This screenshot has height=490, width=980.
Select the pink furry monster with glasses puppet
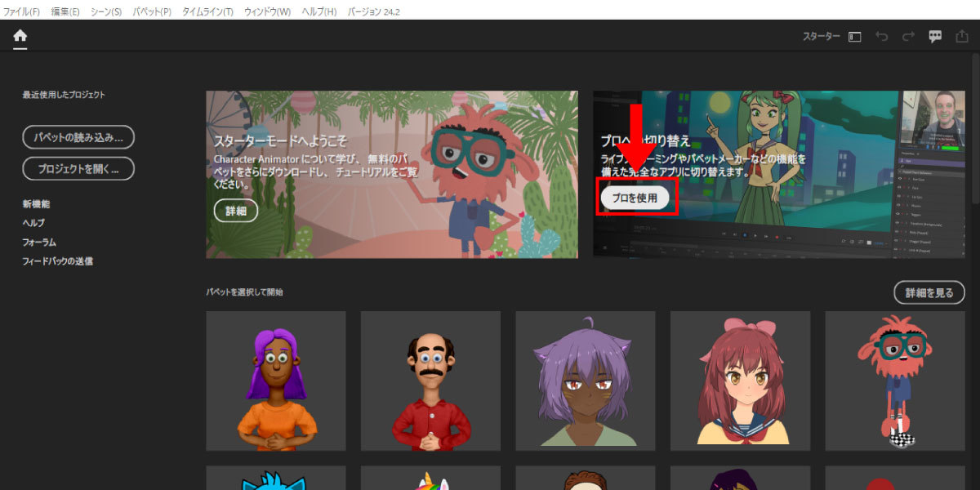895,381
